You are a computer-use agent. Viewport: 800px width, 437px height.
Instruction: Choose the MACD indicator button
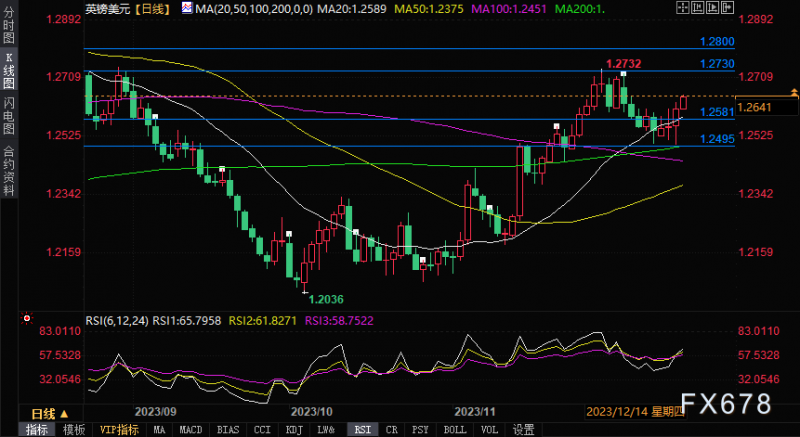click(x=191, y=430)
